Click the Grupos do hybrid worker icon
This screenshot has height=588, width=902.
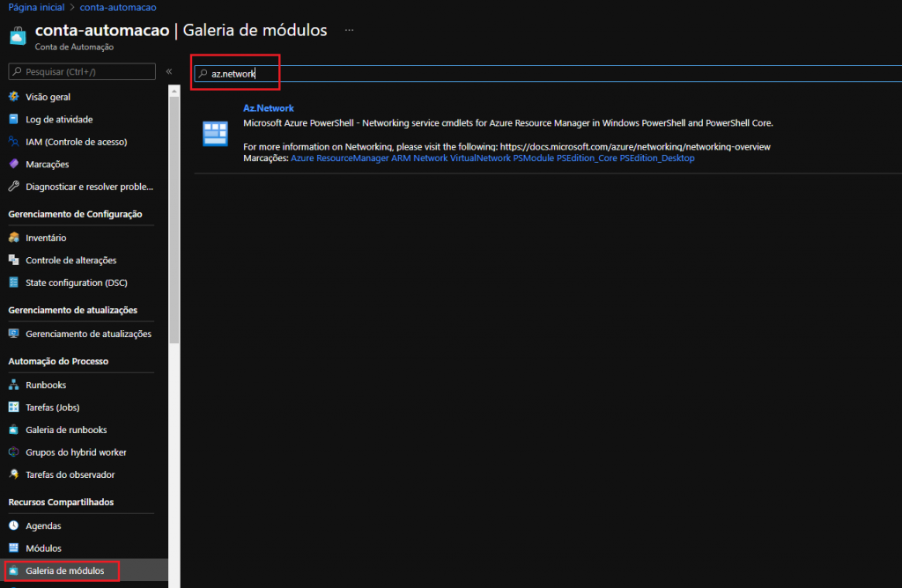(x=13, y=452)
